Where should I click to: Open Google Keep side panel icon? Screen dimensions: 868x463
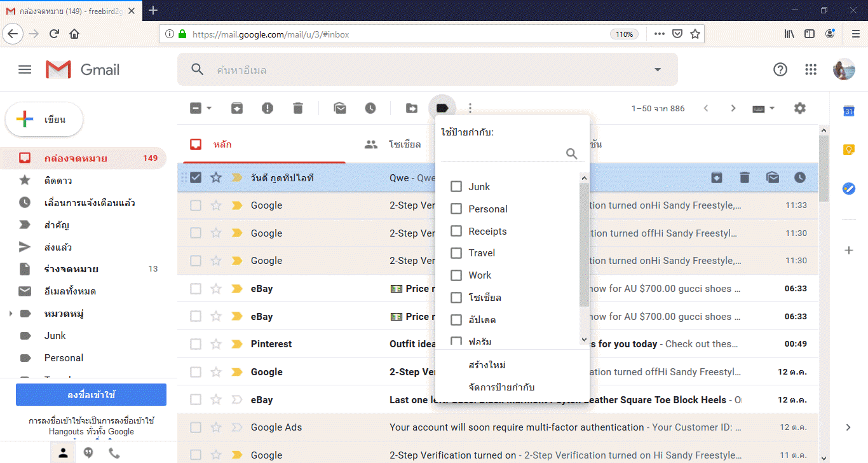point(848,150)
